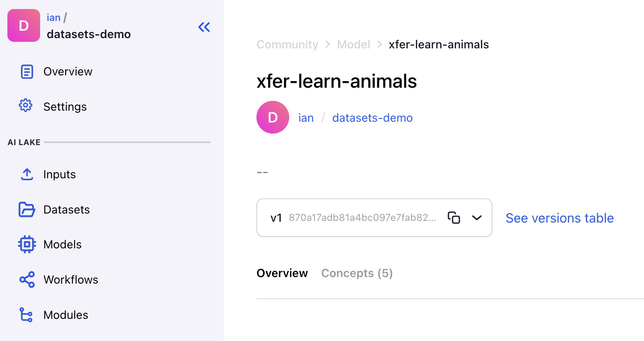644x341 pixels.
Task: Click the round D avatar beside ian
Action: (x=272, y=117)
